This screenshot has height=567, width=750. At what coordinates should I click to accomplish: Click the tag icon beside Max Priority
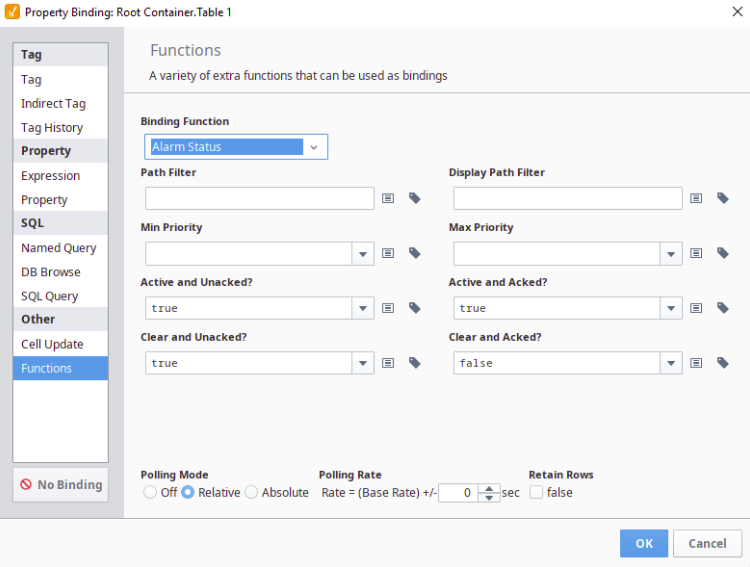(723, 254)
